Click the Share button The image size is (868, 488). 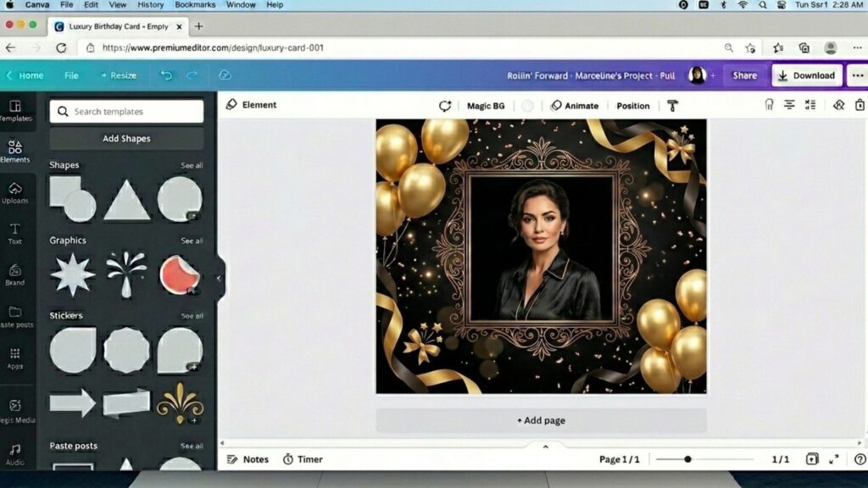point(744,75)
